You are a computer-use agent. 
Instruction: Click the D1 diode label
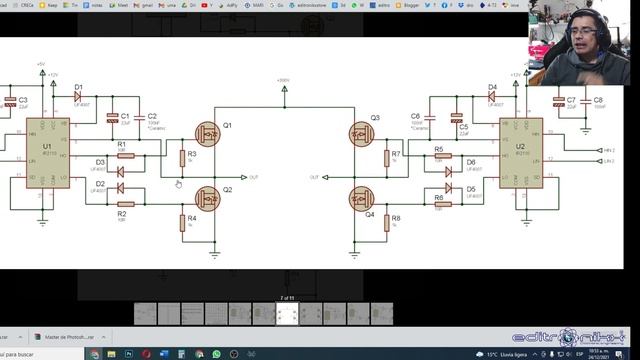[79, 87]
